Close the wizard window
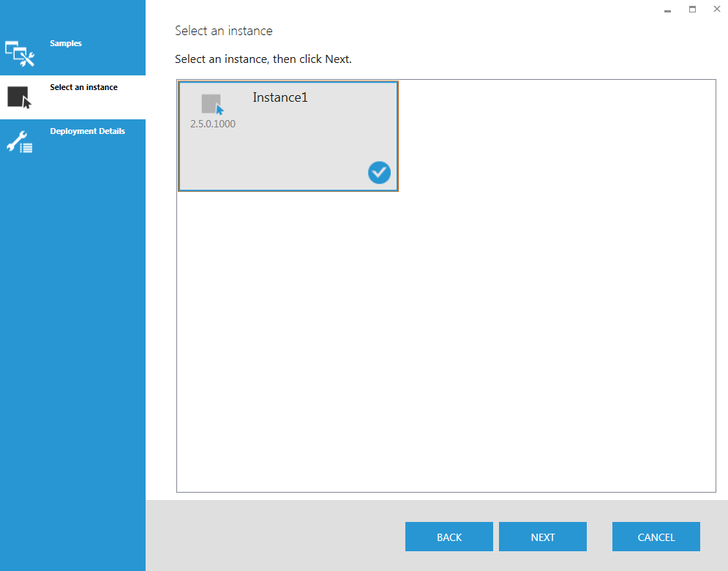Viewport: 728px width, 571px height. click(x=717, y=9)
